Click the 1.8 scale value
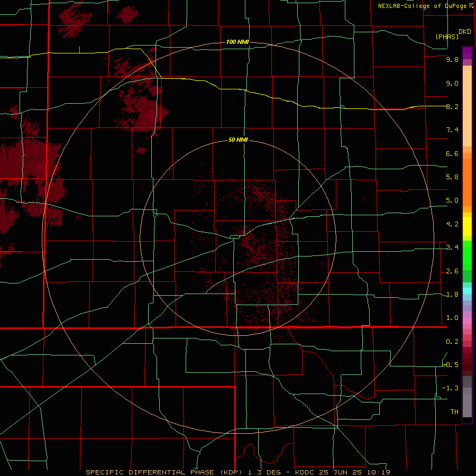476x476 pixels. point(452,295)
